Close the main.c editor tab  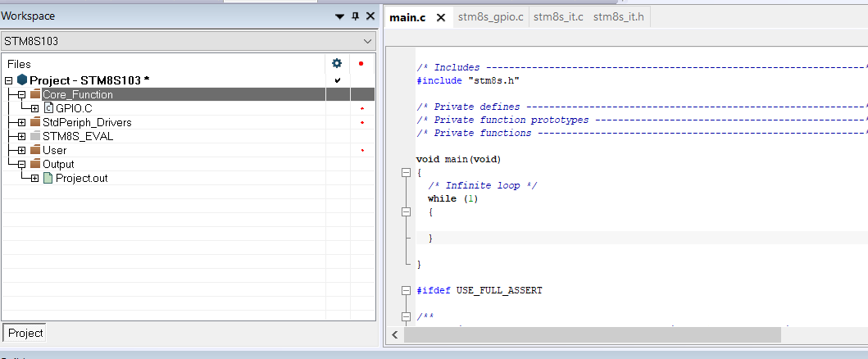tap(440, 18)
